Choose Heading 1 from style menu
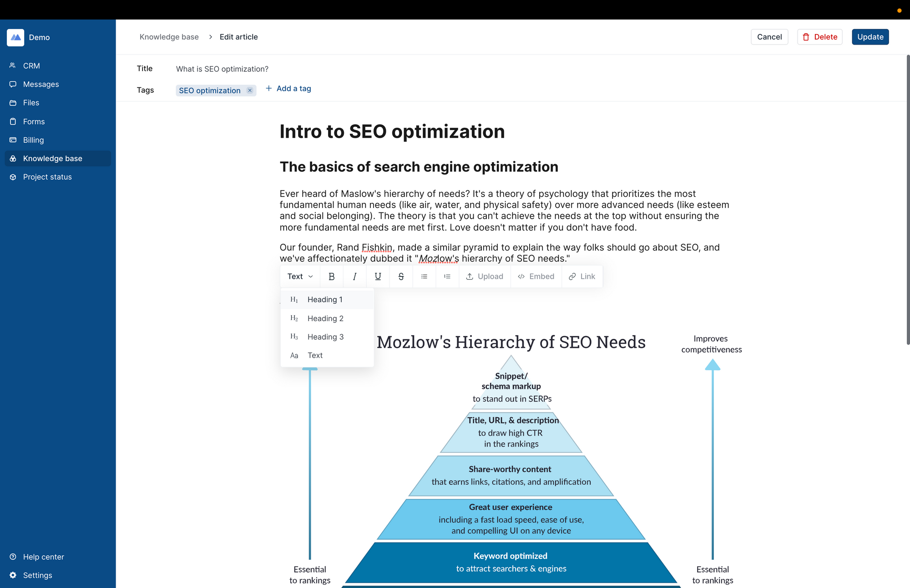Image resolution: width=910 pixels, height=588 pixels. (x=325, y=300)
